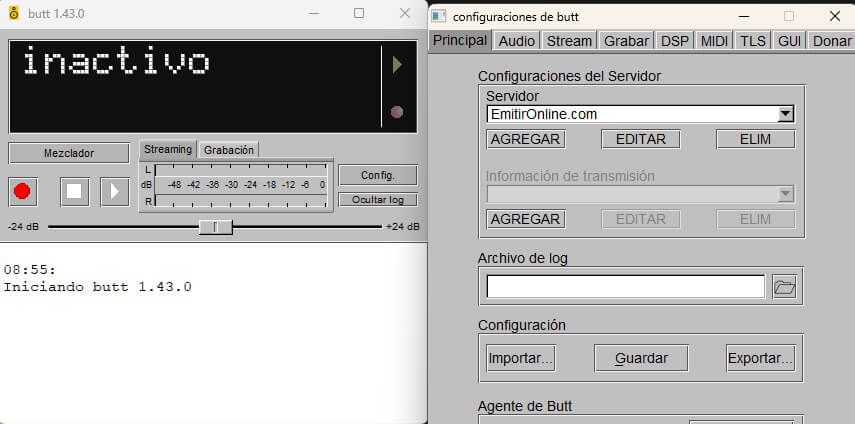Screen dimensions: 855x424
Task: Open the Stream tab
Action: [x=569, y=41]
